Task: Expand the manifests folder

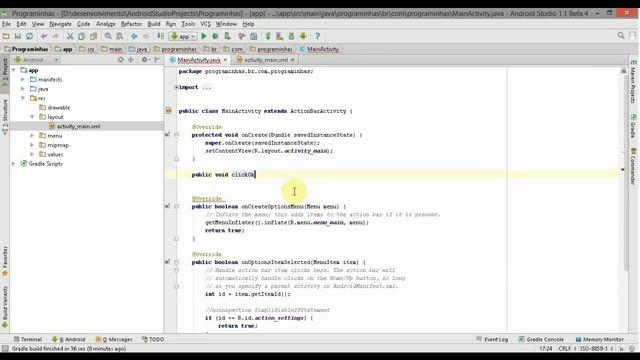Action: tap(23, 80)
